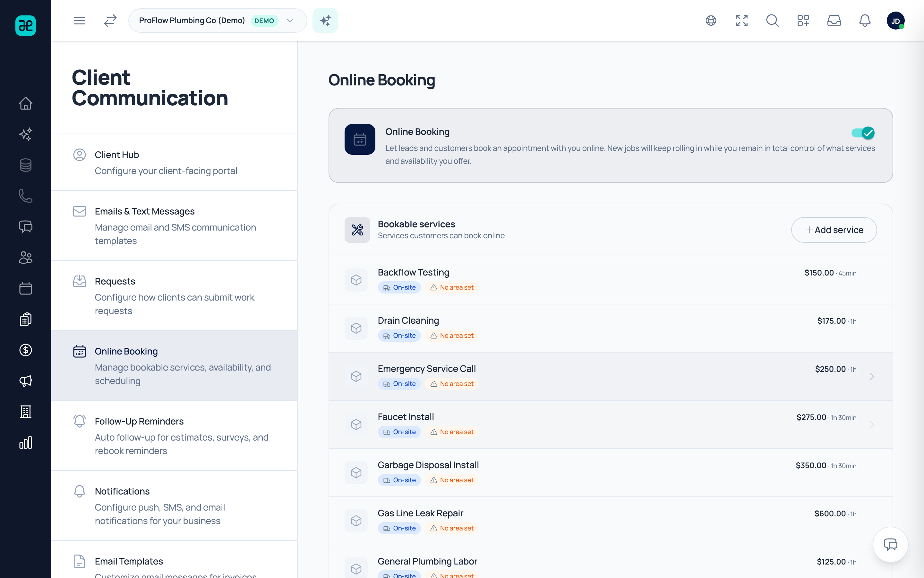Open Notifications settings section
The height and width of the screenshot is (578, 924).
tap(174, 505)
